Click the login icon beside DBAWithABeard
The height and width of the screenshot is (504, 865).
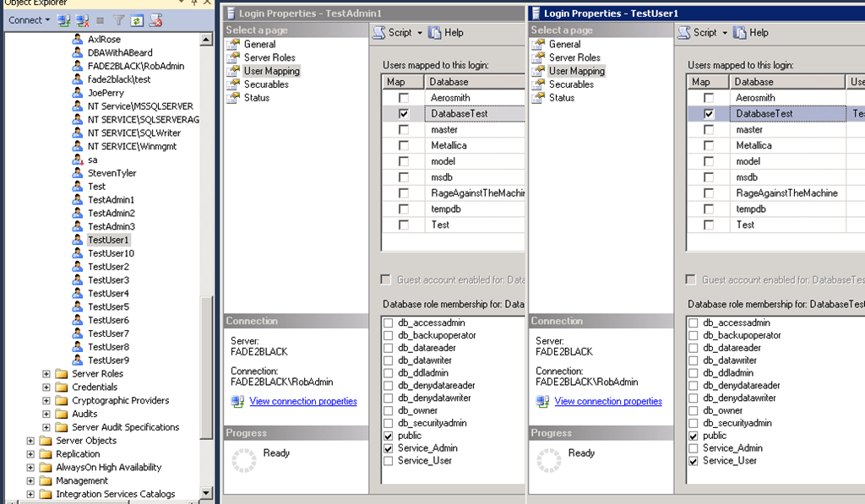[x=78, y=52]
